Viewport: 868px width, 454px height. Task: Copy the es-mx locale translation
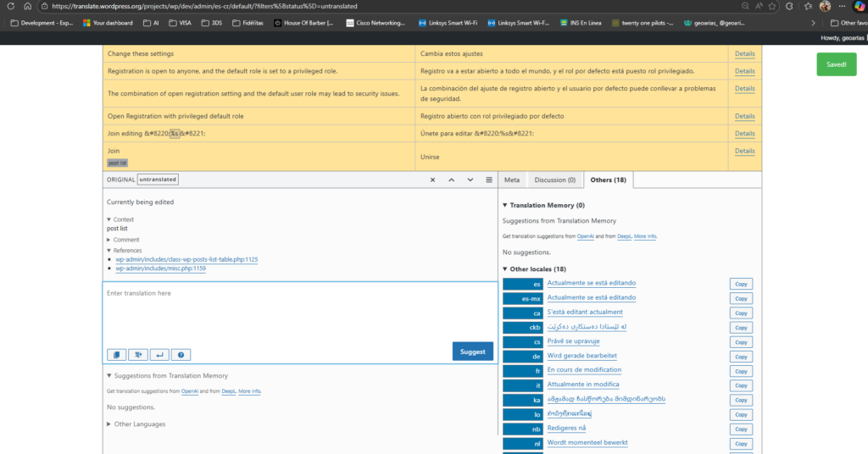coord(741,298)
